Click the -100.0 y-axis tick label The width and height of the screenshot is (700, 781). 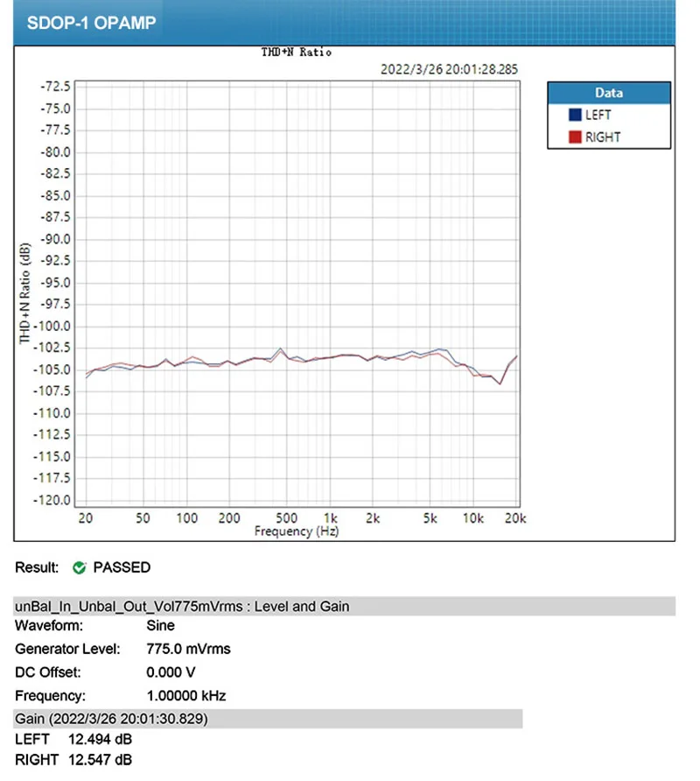point(52,327)
